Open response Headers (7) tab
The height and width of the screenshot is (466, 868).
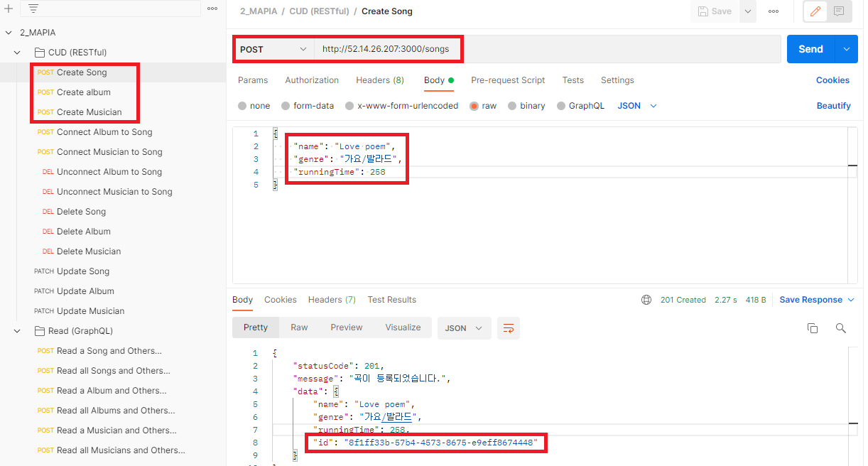click(x=332, y=300)
